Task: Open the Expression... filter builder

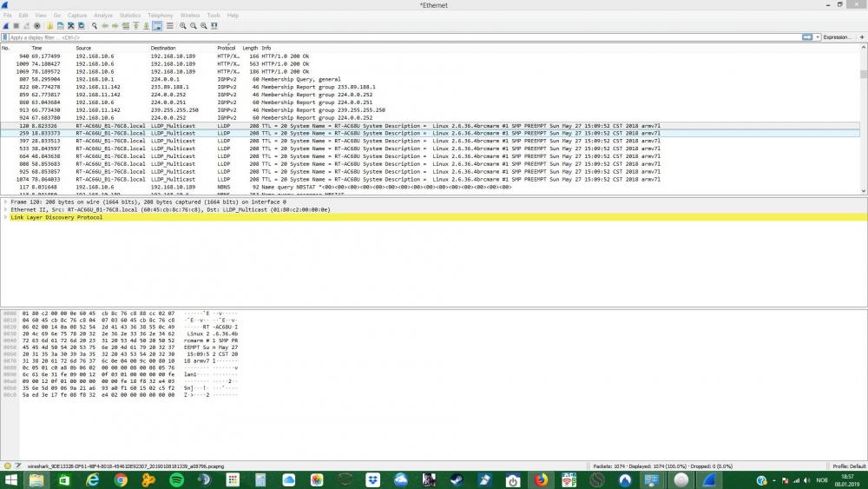Action: [x=837, y=37]
